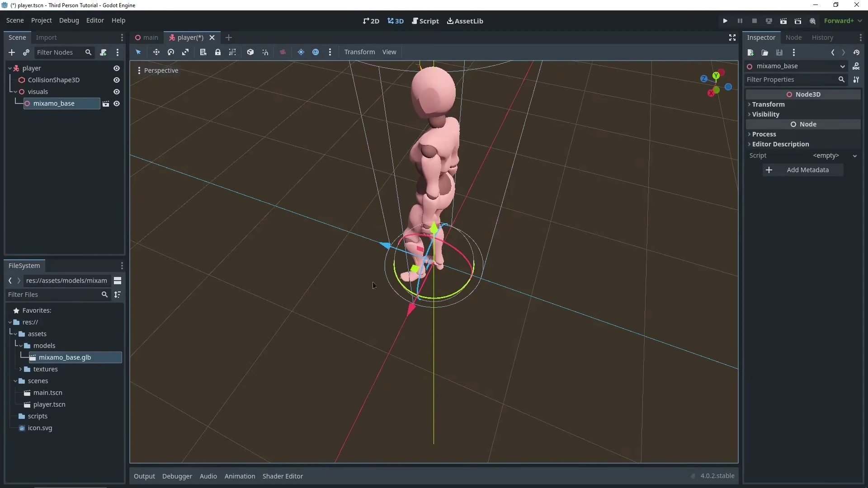This screenshot has width=868, height=488.
Task: Click Add Metadata button
Action: (803, 170)
